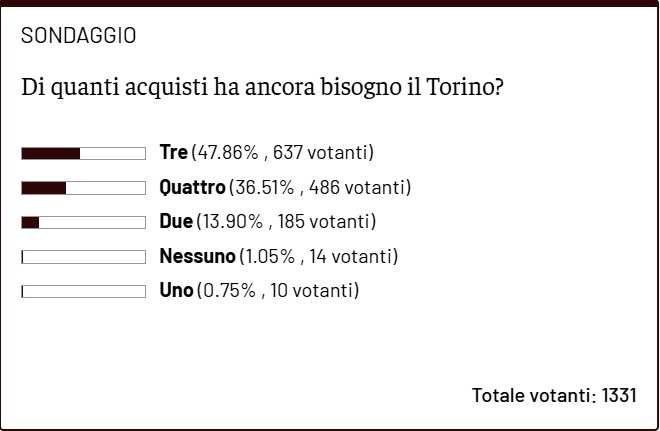Select the Nessuno result bar
Screen dimensions: 660x431
coord(83,257)
